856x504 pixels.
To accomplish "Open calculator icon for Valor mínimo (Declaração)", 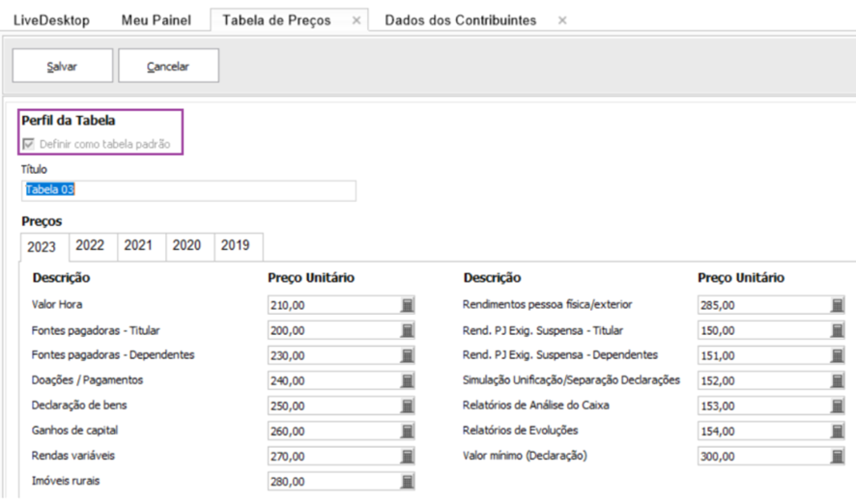I will click(x=838, y=456).
